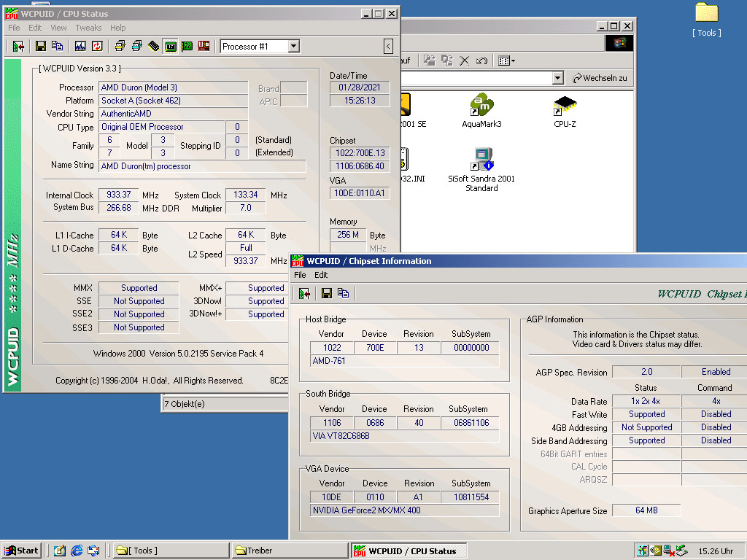747x560 pixels.
Task: Collapse the side panel with the arrow button
Action: 389,47
